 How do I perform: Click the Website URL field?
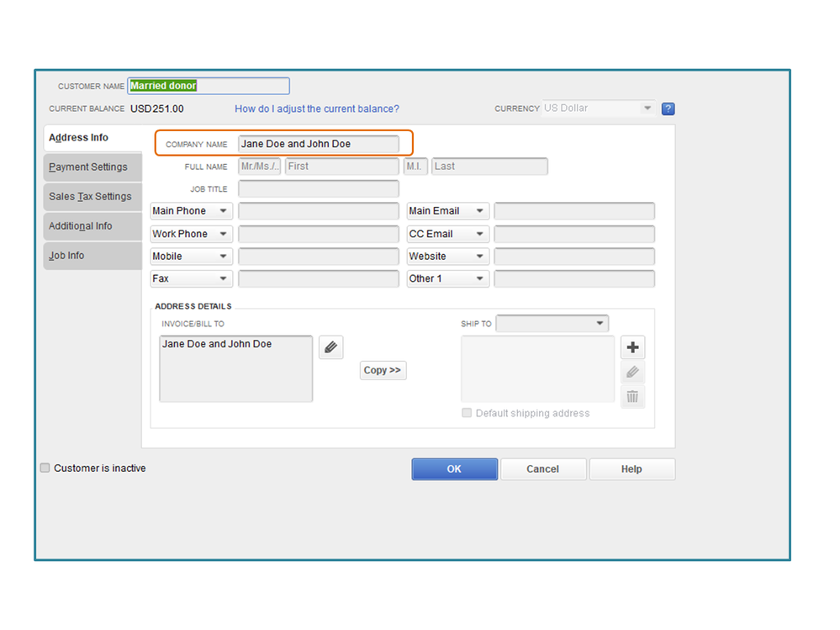point(573,257)
